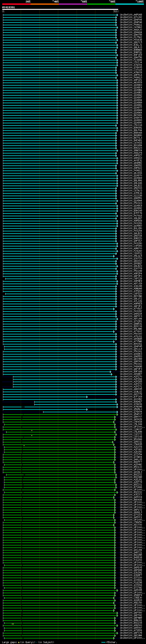Click the green ~80% identity legend segment
Viewport: 146px width, 644px height.
point(101,4)
